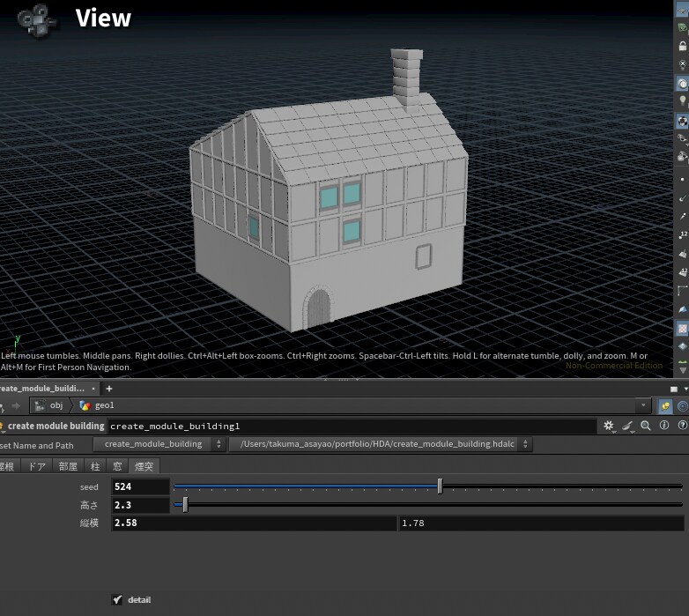Toggle the point numbers '12' icon
This screenshot has height=616, width=689.
[x=683, y=235]
